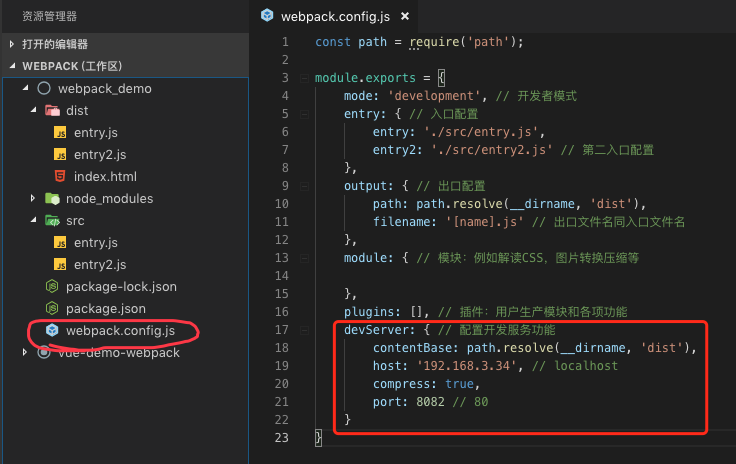Click the JS icon of dist entry2.js
This screenshot has width=736, height=464.
pos(60,155)
